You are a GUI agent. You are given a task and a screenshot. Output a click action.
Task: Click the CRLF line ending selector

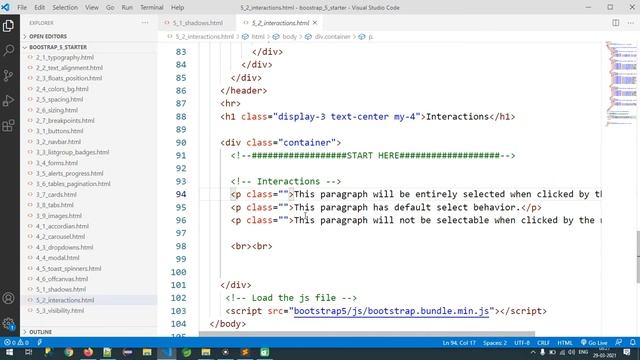coord(543,342)
